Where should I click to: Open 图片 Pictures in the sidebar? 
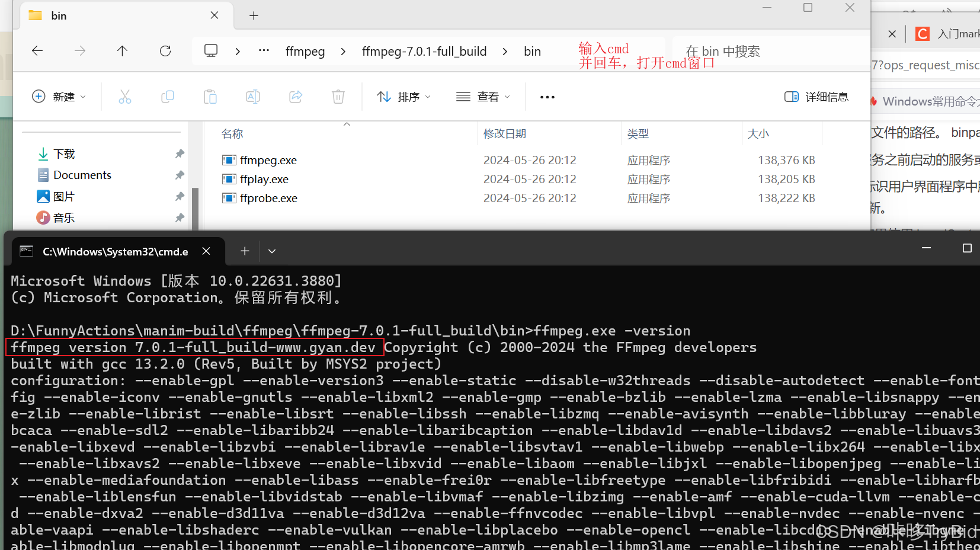(x=64, y=196)
